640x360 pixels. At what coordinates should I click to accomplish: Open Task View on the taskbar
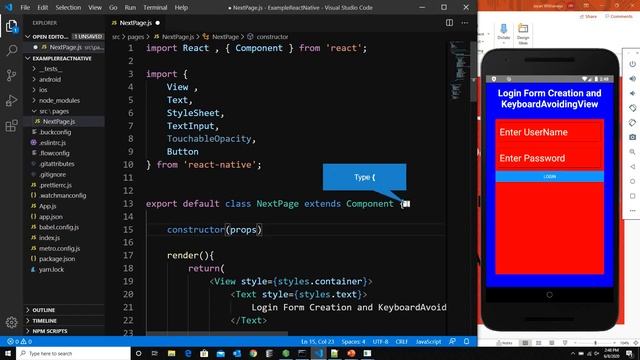tap(155, 353)
